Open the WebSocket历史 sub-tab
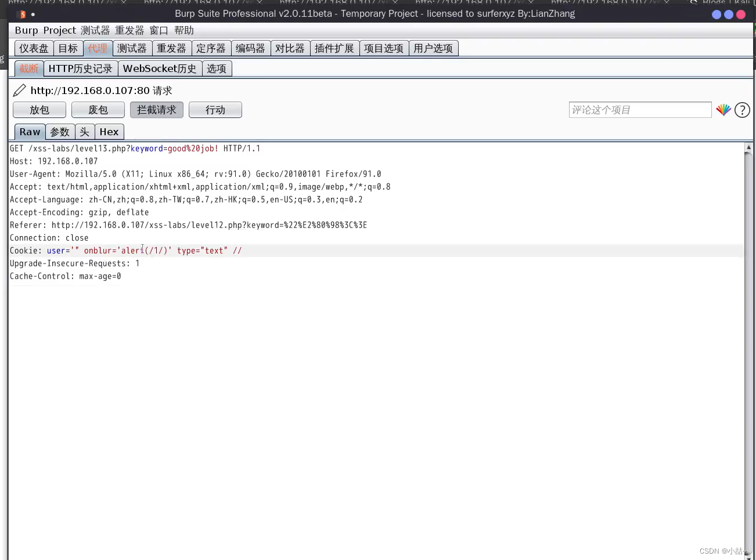This screenshot has height=560, width=756. click(x=160, y=68)
